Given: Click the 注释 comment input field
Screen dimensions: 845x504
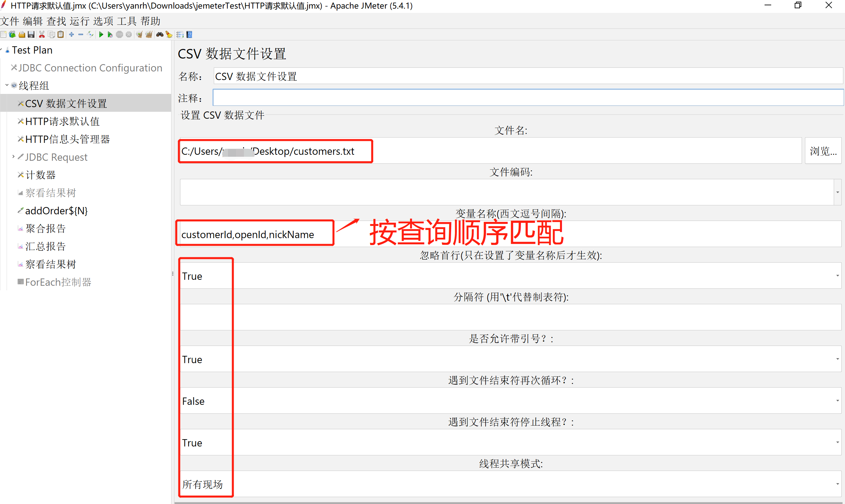Looking at the screenshot, I should (527, 98).
